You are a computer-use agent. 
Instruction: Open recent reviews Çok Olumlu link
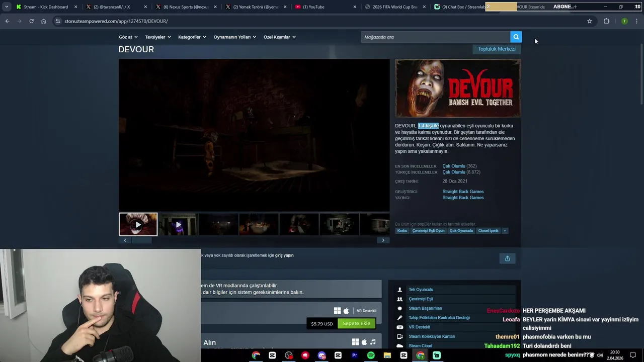pos(454,166)
